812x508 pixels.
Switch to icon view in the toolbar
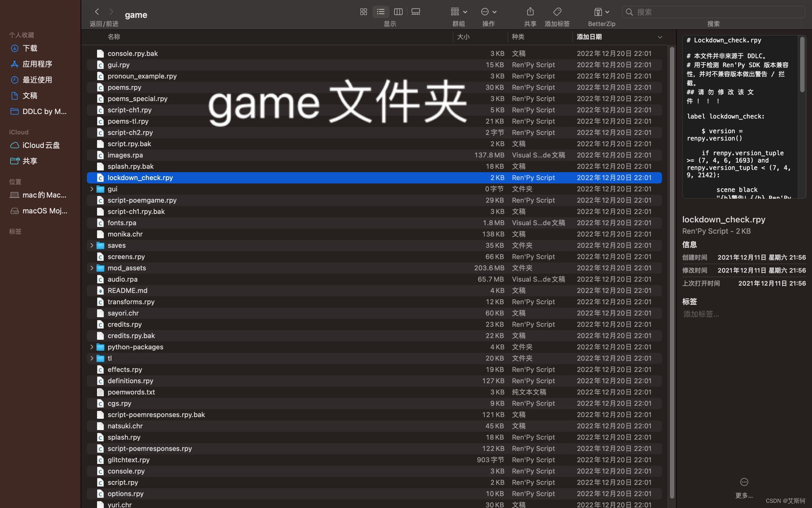click(364, 12)
